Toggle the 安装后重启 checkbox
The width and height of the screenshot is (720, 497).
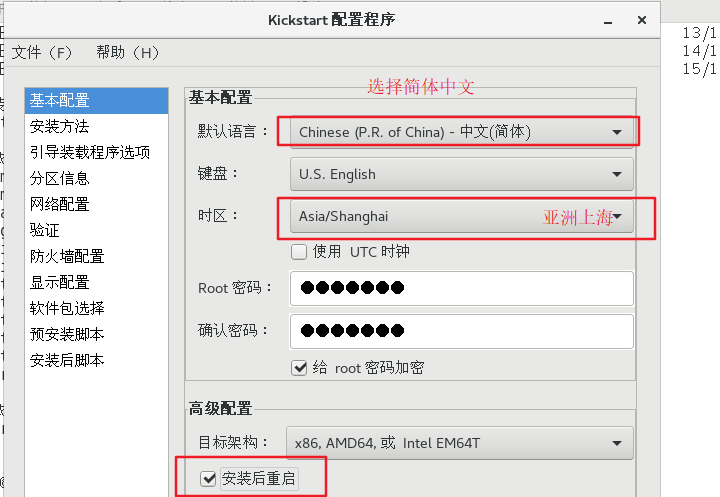tap(208, 479)
